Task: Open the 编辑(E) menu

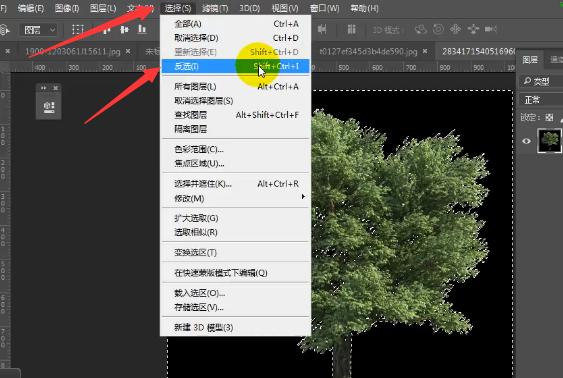Action: tap(31, 8)
